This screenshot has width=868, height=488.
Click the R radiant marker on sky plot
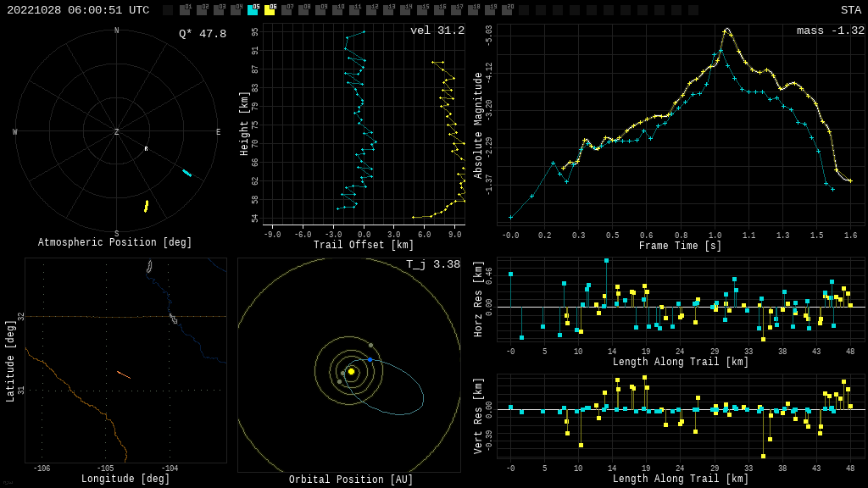[x=146, y=149]
